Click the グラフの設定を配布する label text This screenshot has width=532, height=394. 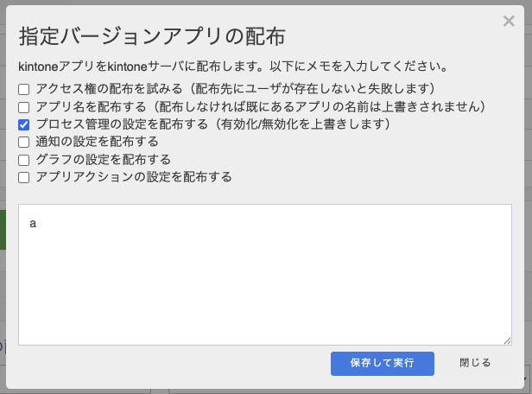coord(104,160)
